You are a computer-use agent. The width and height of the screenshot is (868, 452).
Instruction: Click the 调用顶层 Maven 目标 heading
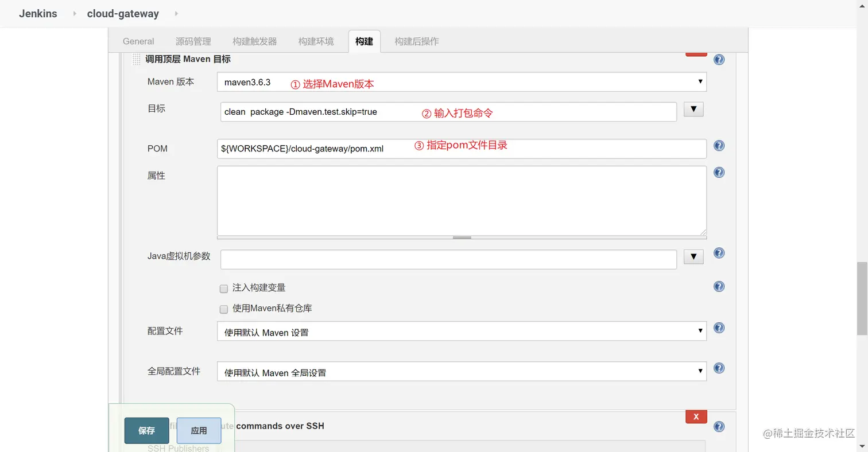pyautogui.click(x=188, y=59)
